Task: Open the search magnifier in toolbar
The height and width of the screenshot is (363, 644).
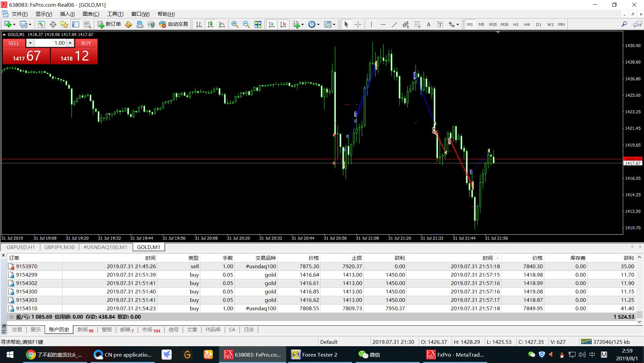Action: [624, 24]
